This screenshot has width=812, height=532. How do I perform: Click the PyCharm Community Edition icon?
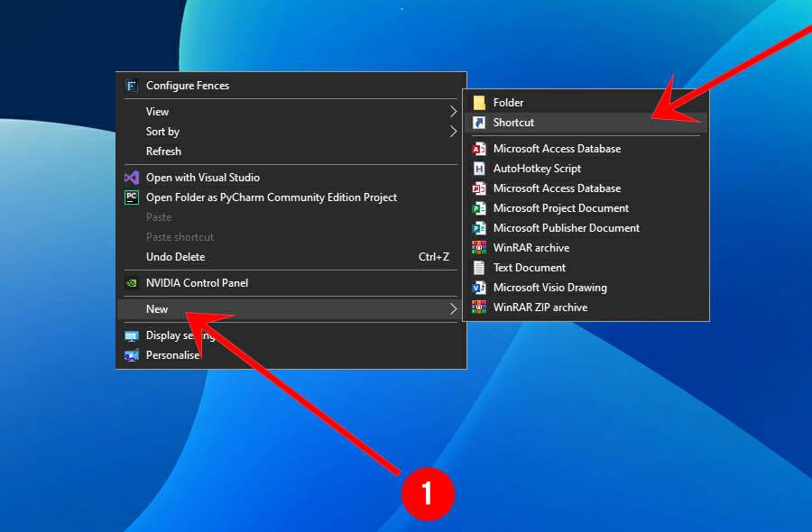coord(131,197)
